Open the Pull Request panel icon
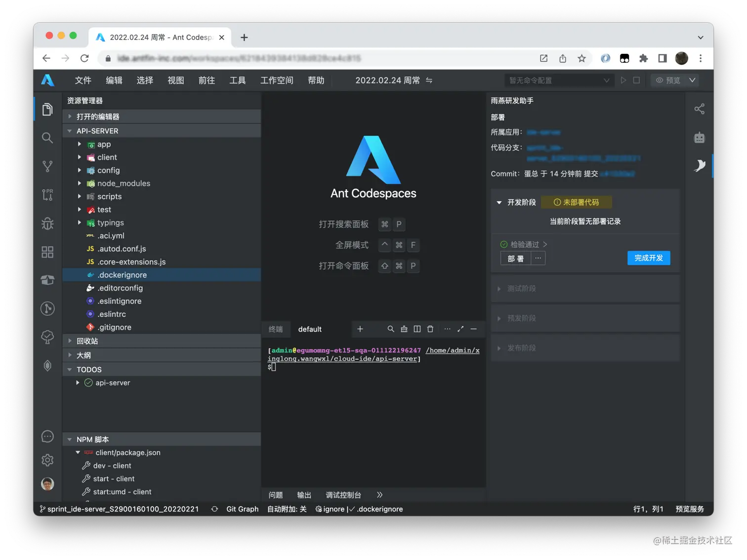 pyautogui.click(x=47, y=195)
